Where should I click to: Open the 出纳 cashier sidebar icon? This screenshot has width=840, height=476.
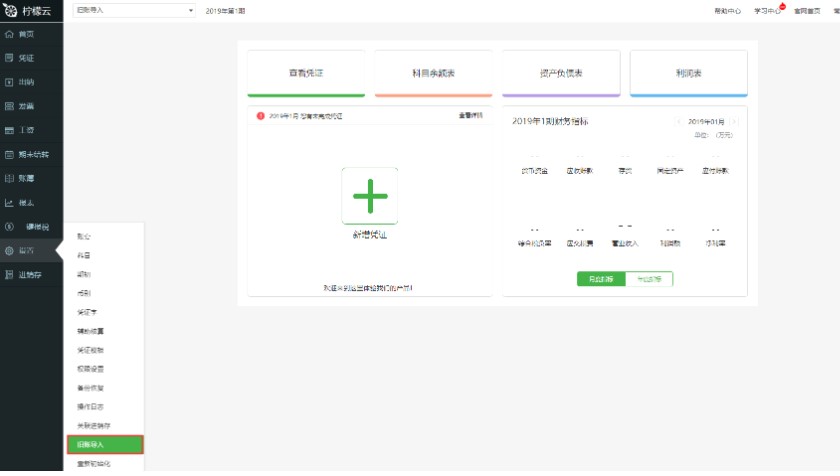click(x=9, y=82)
